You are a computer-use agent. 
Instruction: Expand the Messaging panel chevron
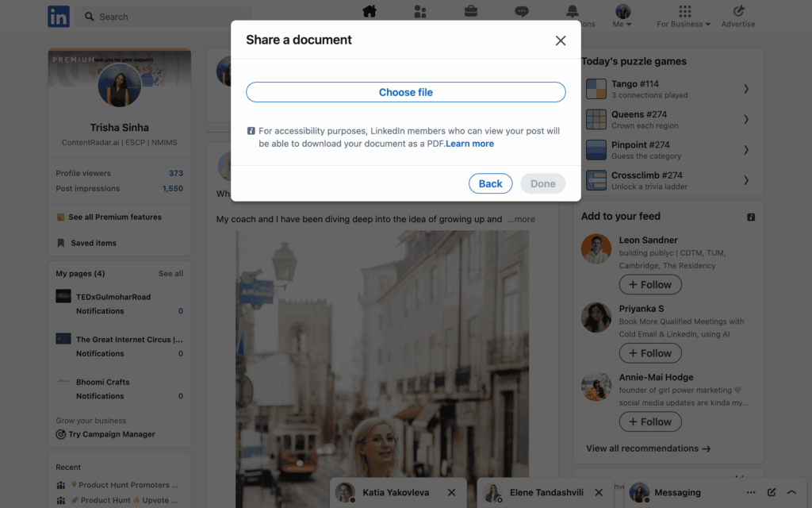coord(791,492)
